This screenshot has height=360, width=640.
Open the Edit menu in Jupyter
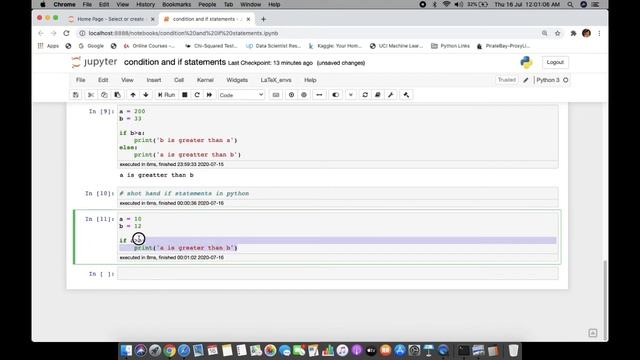[103, 80]
